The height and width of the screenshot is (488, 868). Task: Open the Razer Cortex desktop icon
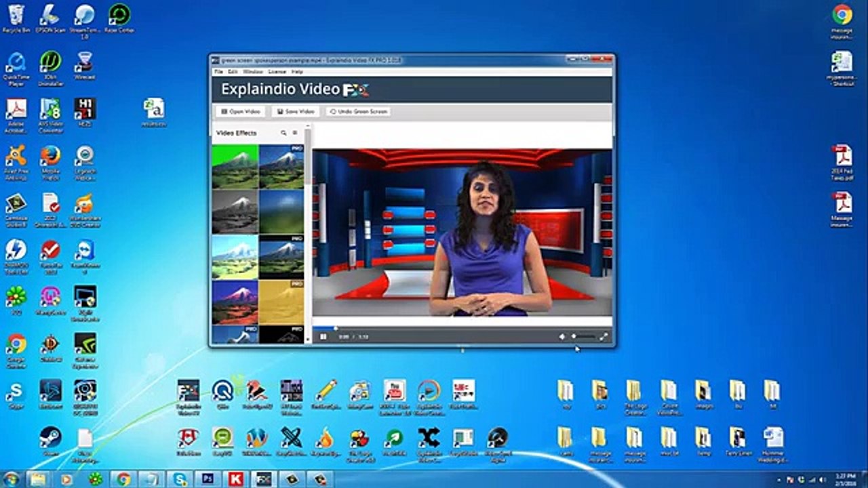coord(119,19)
